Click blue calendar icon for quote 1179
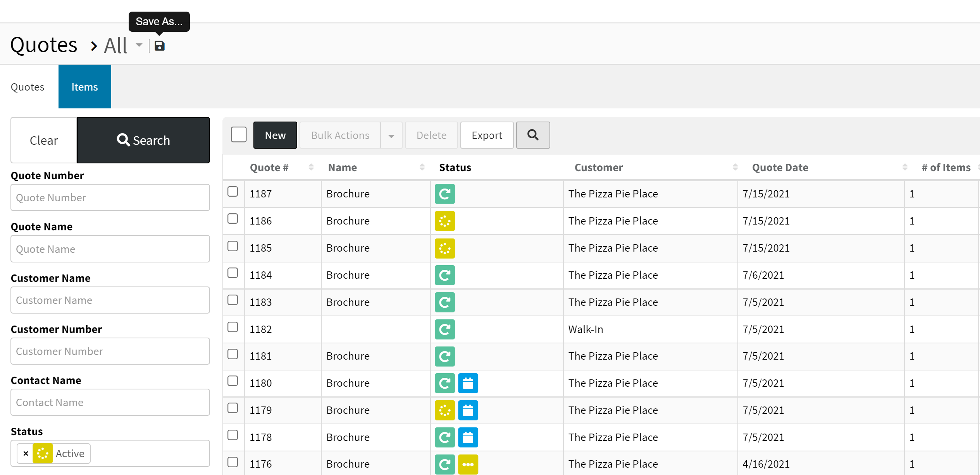Screen dimensions: 980x475 point(468,410)
